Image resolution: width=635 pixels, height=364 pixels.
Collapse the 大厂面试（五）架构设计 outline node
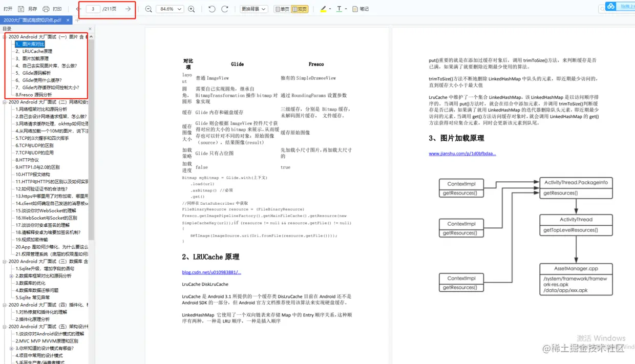point(5,326)
